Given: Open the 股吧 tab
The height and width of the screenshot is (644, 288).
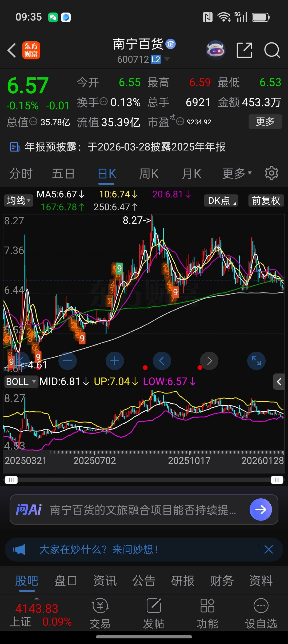Looking at the screenshot, I should point(27,581).
